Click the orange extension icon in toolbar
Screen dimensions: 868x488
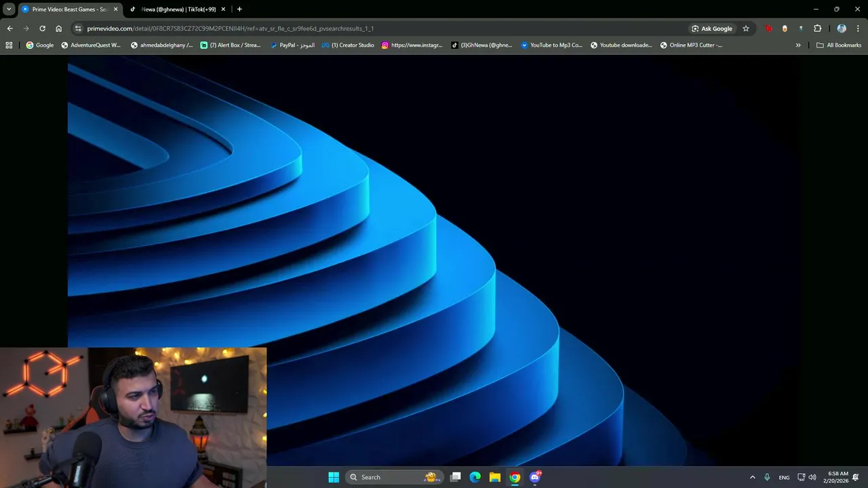point(785,28)
